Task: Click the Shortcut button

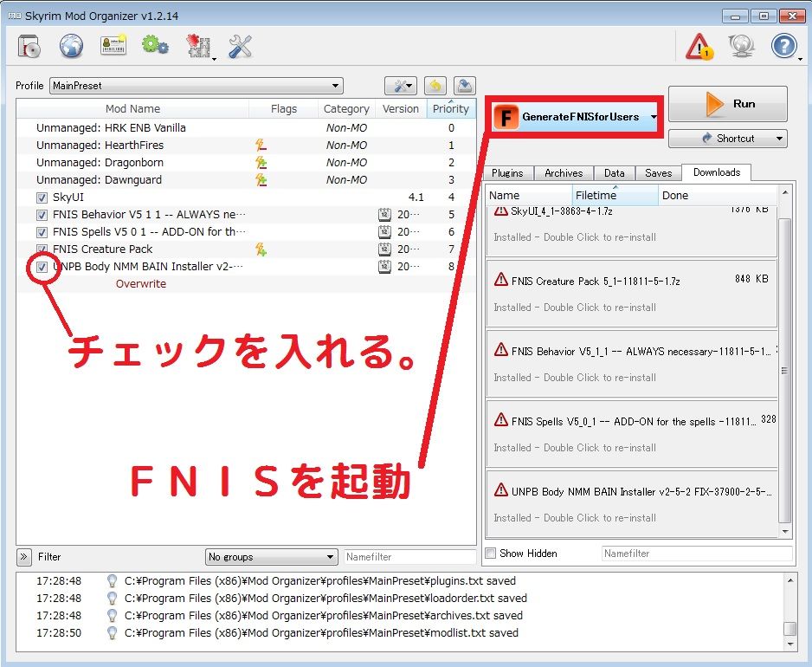Action: [x=727, y=139]
